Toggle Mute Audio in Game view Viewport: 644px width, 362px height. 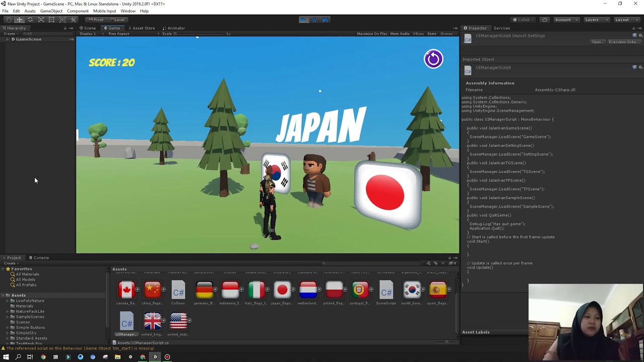[400, 34]
